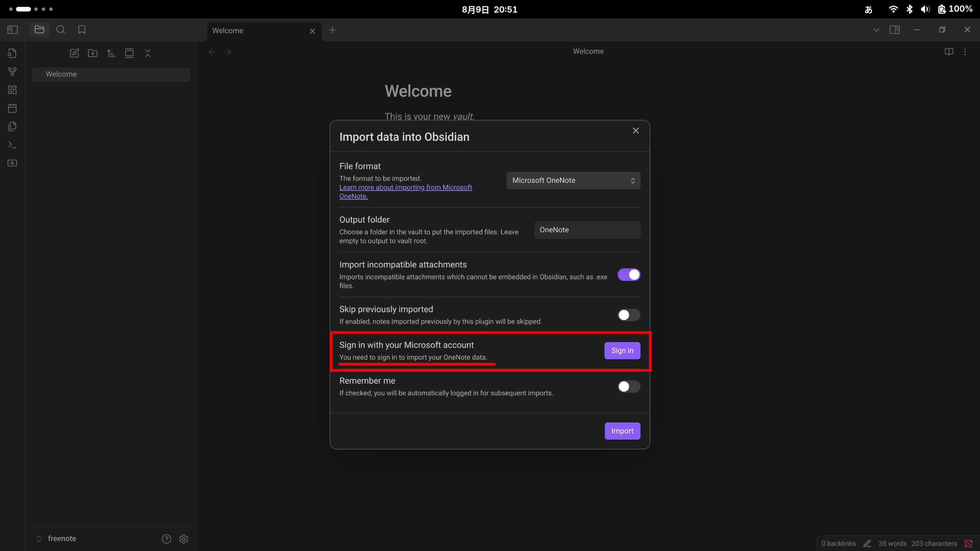Click pencil edit mode status icon
The image size is (980, 551).
(867, 543)
